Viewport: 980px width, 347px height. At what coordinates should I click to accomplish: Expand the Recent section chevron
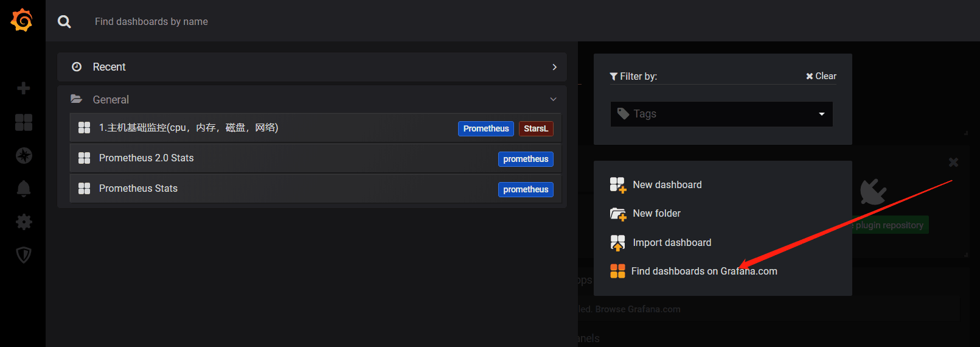(x=554, y=67)
